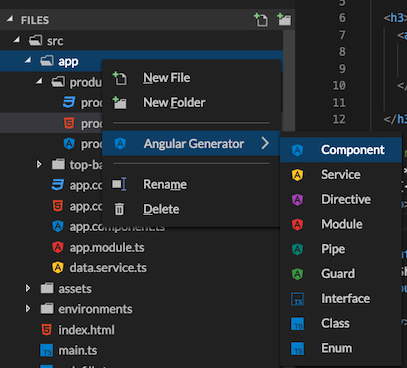Click the src folder icon

[35, 40]
